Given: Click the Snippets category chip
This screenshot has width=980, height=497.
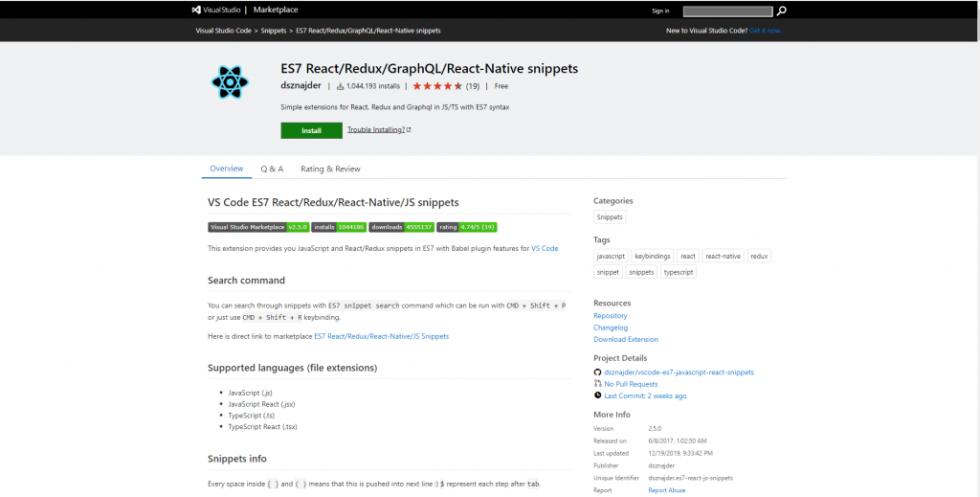Looking at the screenshot, I should pyautogui.click(x=610, y=217).
